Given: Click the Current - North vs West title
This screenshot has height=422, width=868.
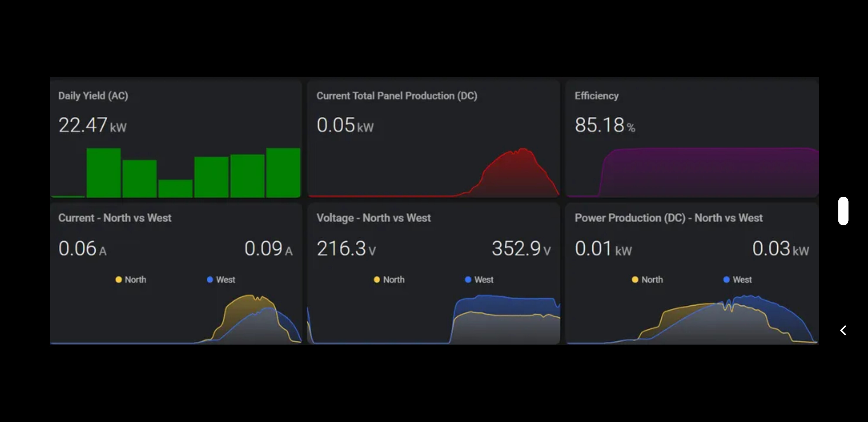Looking at the screenshot, I should pos(115,218).
